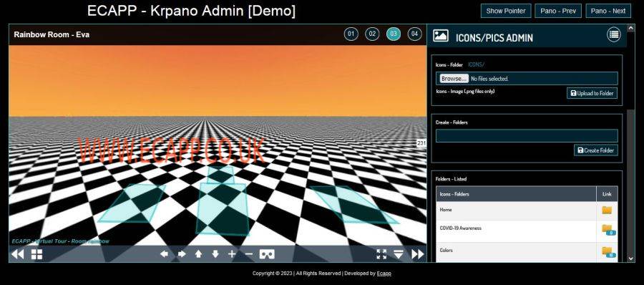Switch to pano 04

point(415,34)
